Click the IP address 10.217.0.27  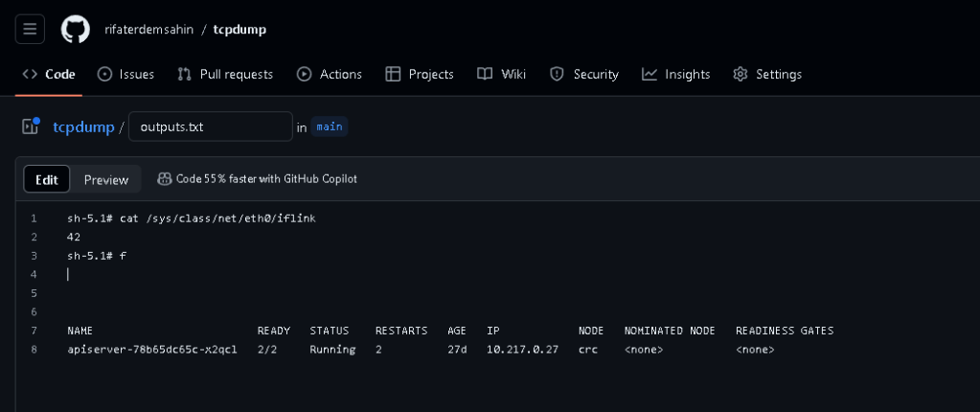[522, 350]
